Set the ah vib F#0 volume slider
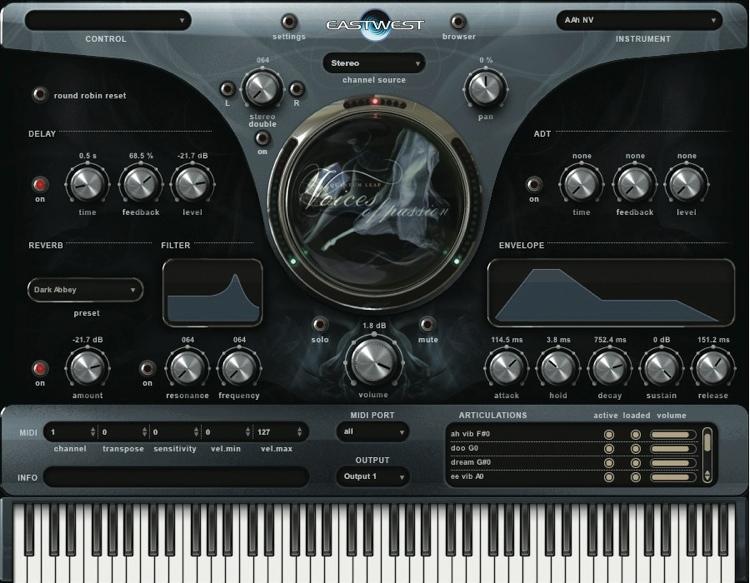The width and height of the screenshot is (750, 583). [673, 434]
